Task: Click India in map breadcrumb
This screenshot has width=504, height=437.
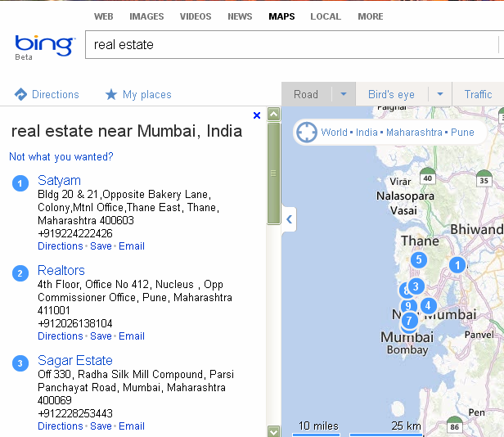Action: (367, 132)
